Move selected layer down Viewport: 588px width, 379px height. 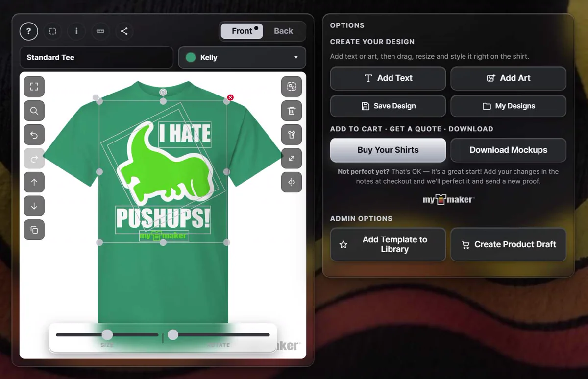tap(34, 206)
